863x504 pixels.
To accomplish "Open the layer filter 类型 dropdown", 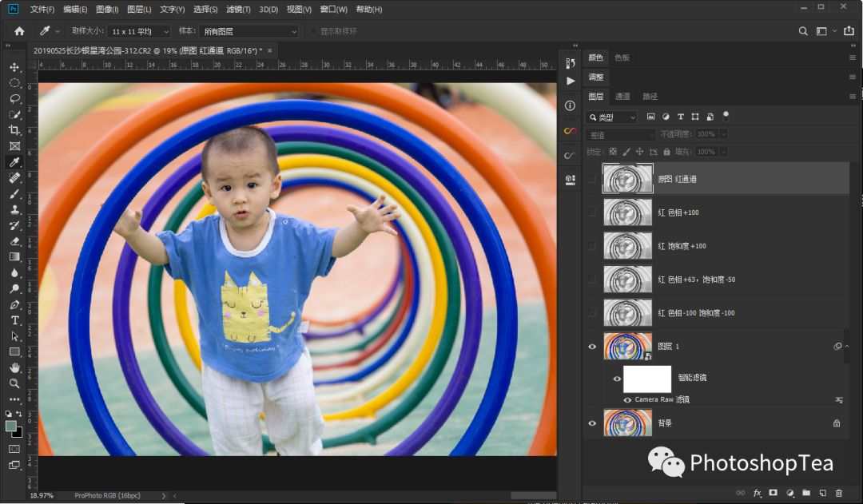I will click(x=611, y=117).
